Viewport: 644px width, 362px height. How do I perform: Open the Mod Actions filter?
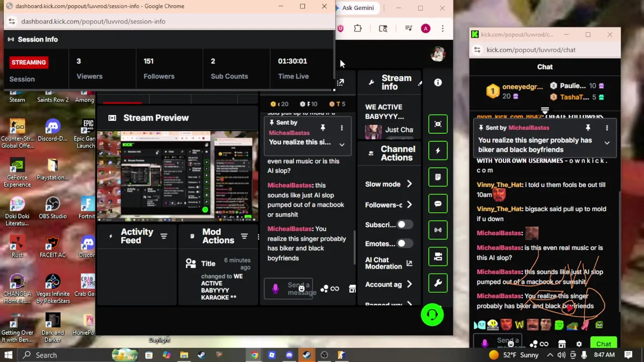(x=244, y=236)
